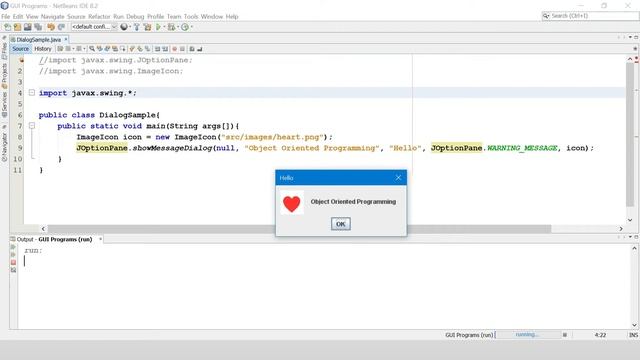Click the New Project toolbar icon

(17, 27)
